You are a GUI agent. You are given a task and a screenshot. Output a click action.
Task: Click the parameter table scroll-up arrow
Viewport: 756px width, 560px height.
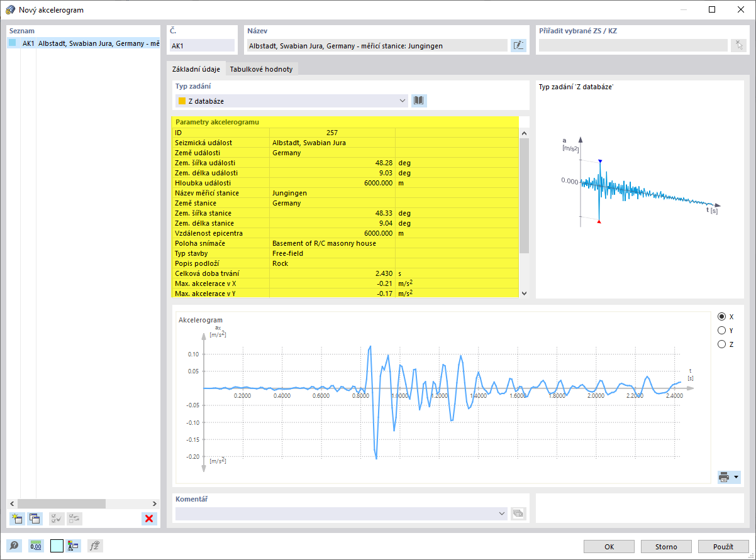524,133
